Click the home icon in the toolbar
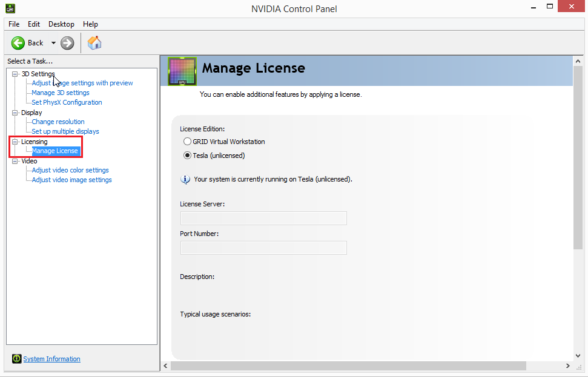588x377 pixels. coord(94,43)
